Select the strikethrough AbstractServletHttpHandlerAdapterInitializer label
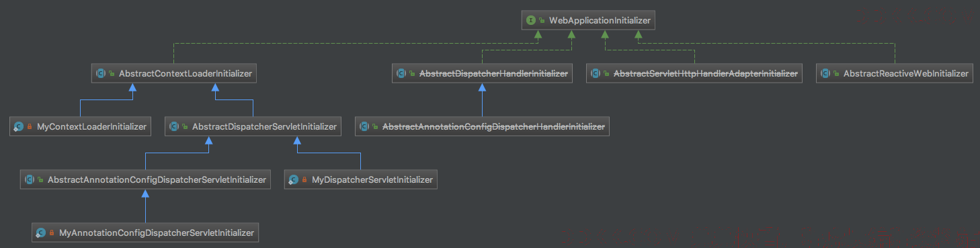980x248 pixels. 706,73
